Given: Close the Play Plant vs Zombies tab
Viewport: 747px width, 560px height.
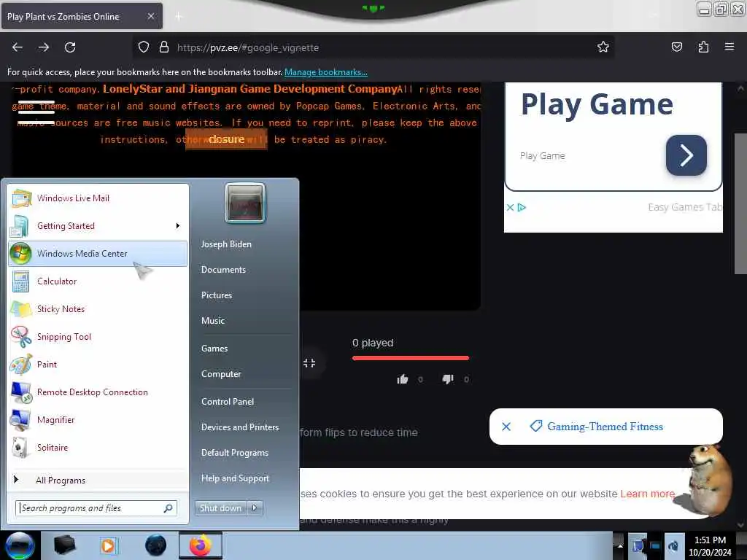Looking at the screenshot, I should click(150, 16).
